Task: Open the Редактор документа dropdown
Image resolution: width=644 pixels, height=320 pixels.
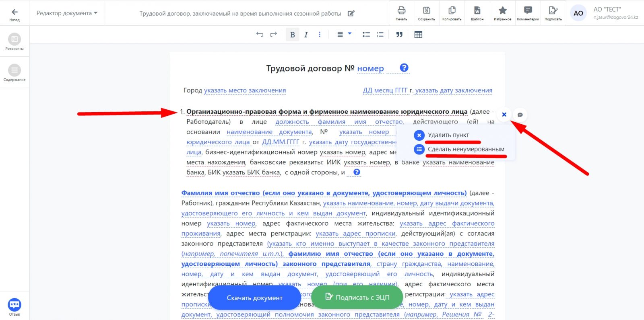Action: pos(67,13)
